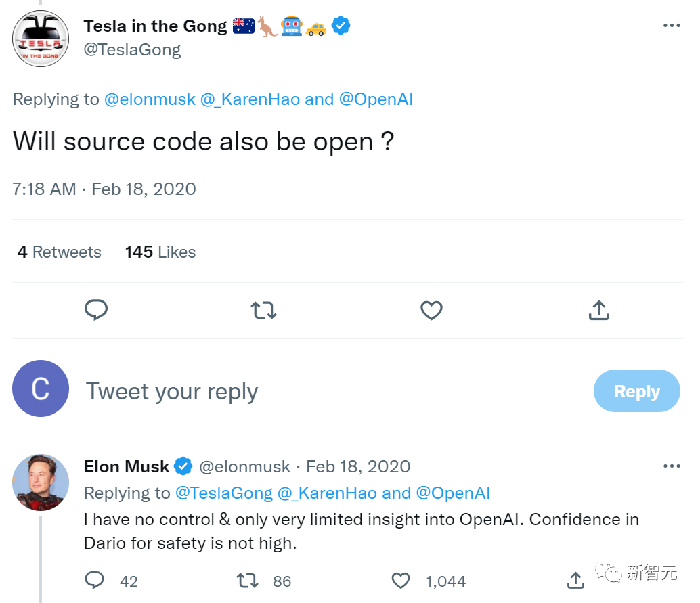The width and height of the screenshot is (700, 603).
Task: Share Elon Musk's reply tweet
Action: 575,580
